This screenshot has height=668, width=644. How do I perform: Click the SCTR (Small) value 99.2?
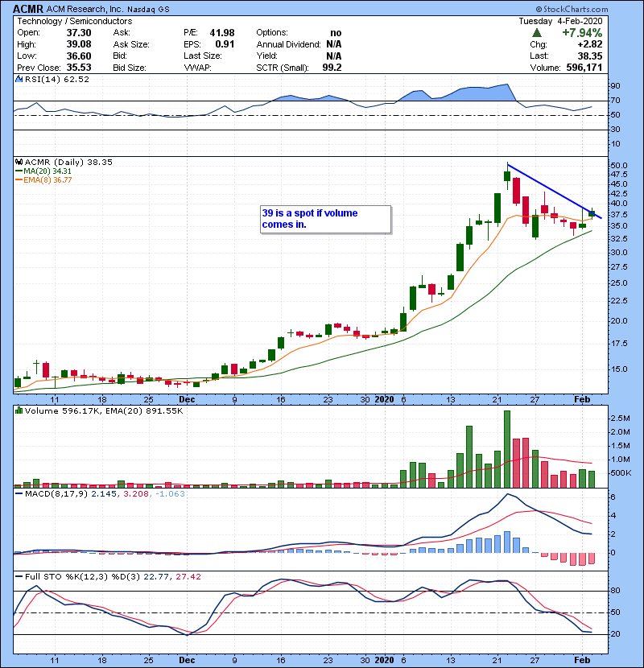coord(332,68)
